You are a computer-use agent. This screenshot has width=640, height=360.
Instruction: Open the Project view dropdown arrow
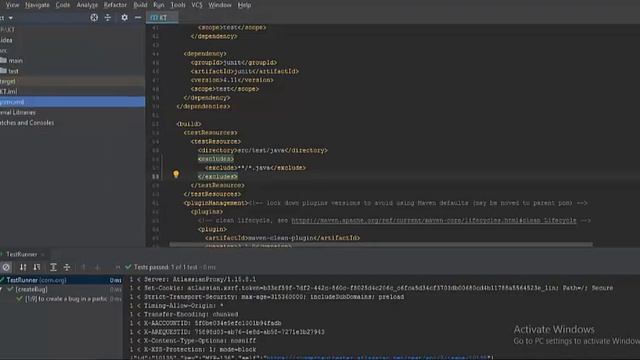pyautogui.click(x=11, y=18)
